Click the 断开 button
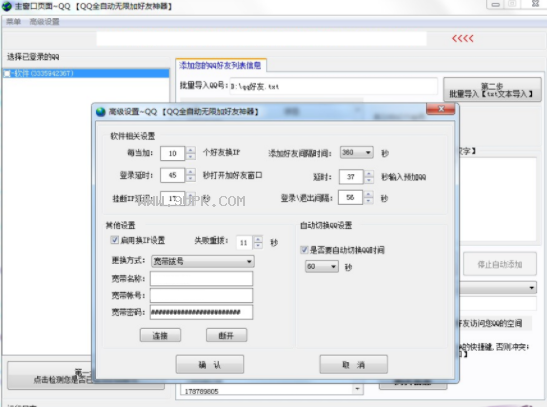This screenshot has height=407, width=547. (226, 336)
